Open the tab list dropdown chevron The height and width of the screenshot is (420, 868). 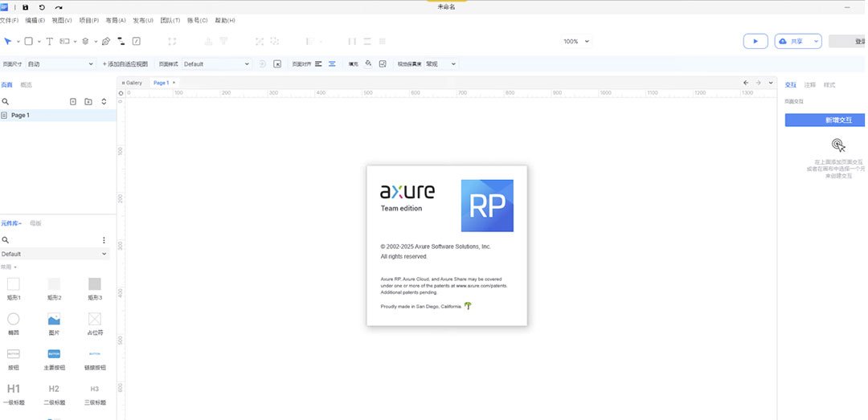(771, 83)
